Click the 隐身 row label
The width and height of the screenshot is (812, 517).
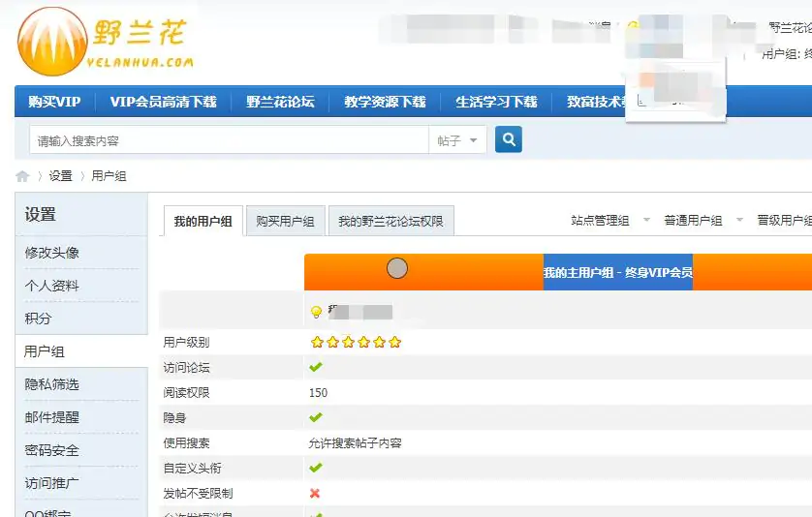[174, 417]
